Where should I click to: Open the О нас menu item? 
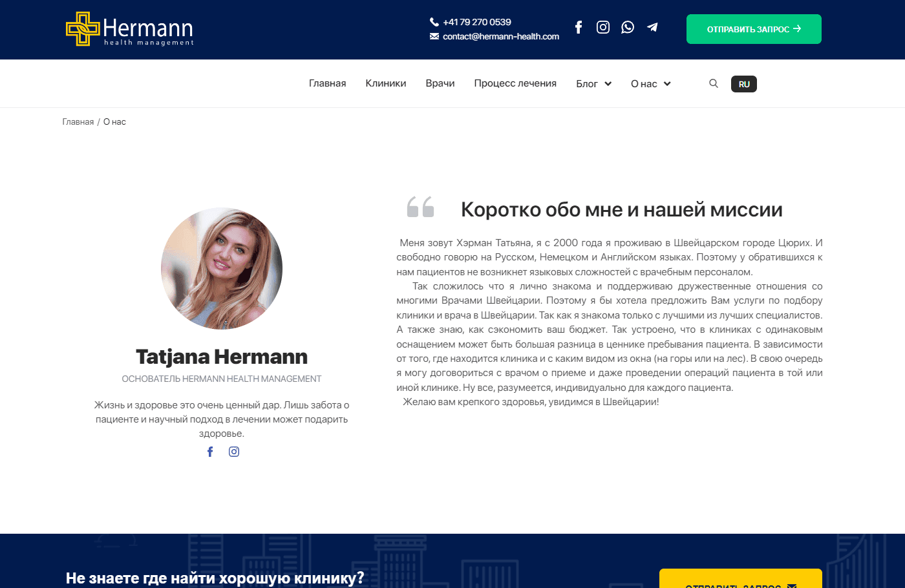pos(644,84)
